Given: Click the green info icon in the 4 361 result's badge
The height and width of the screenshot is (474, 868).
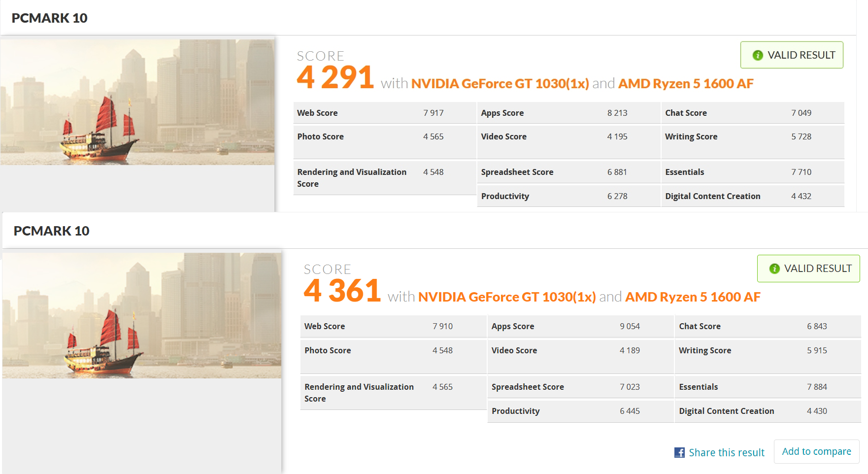Looking at the screenshot, I should (x=774, y=269).
